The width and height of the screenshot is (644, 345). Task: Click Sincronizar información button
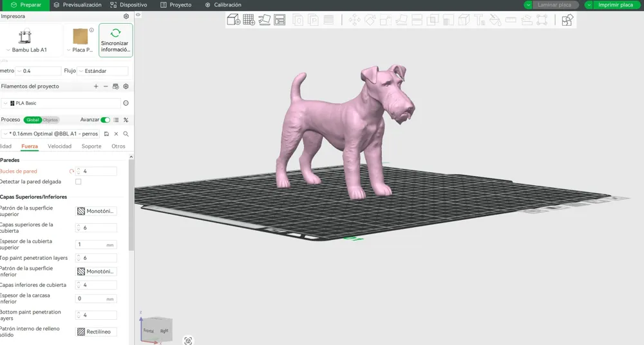pyautogui.click(x=115, y=40)
